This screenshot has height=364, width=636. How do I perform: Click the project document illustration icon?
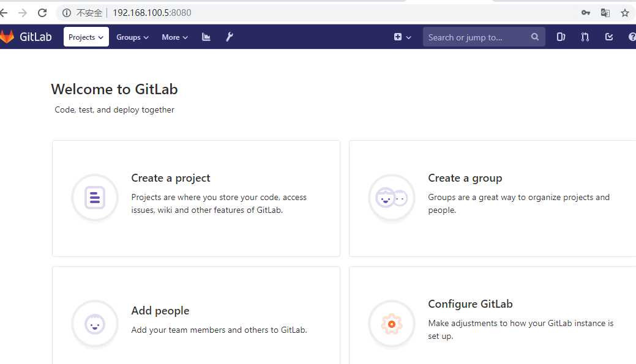point(95,198)
